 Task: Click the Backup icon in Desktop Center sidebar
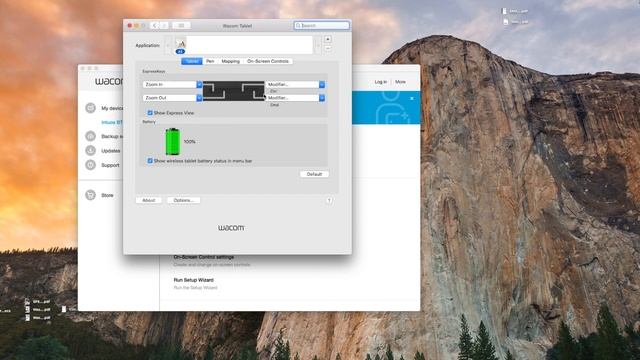click(91, 136)
